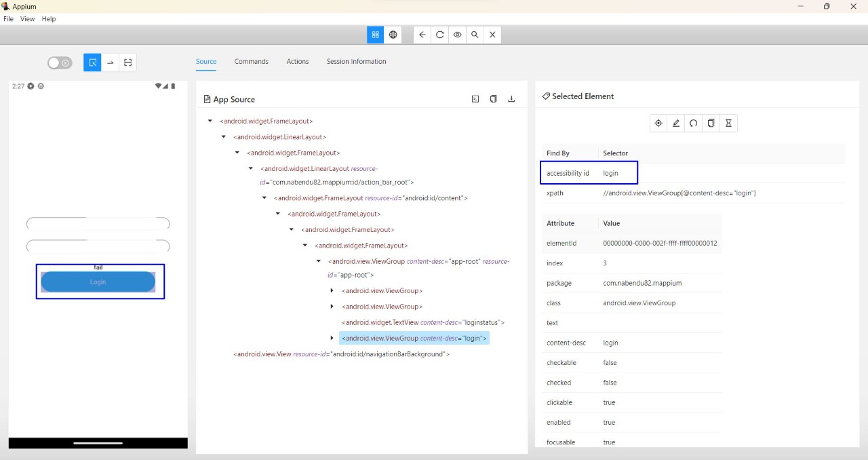Screen dimensions: 868x460
Task: Open the View menu
Action: tap(27, 19)
